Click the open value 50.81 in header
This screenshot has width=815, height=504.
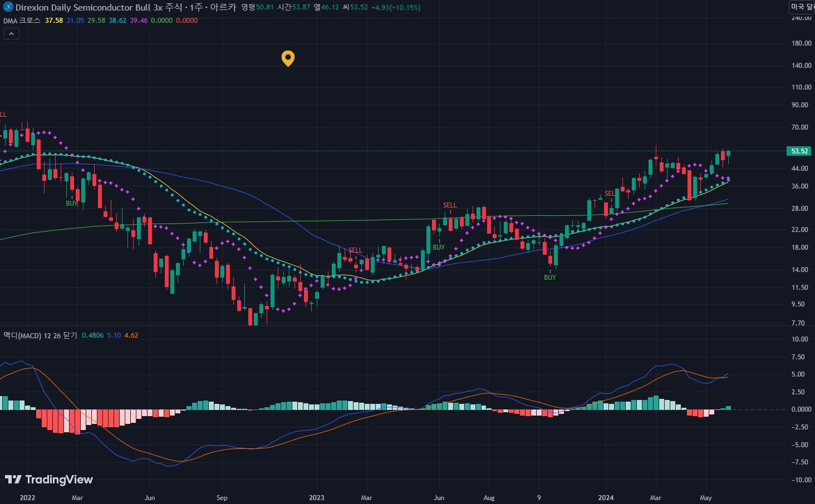coord(264,7)
